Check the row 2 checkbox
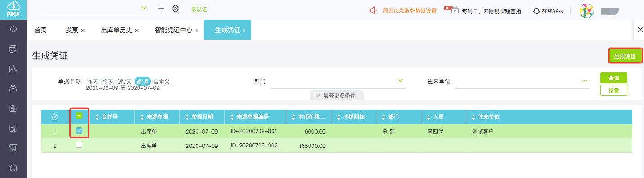644x178 pixels. [79, 145]
